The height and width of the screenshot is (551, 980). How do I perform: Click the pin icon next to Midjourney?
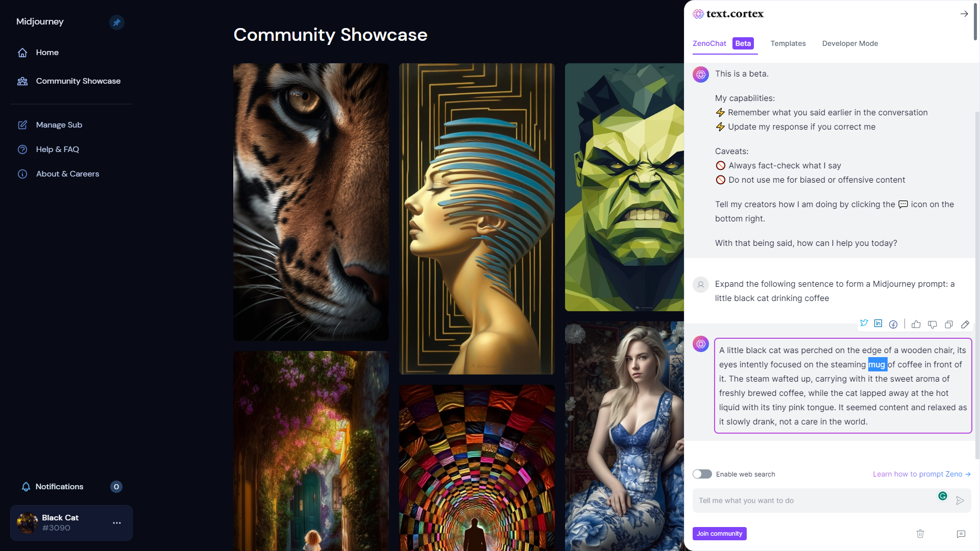tap(117, 22)
